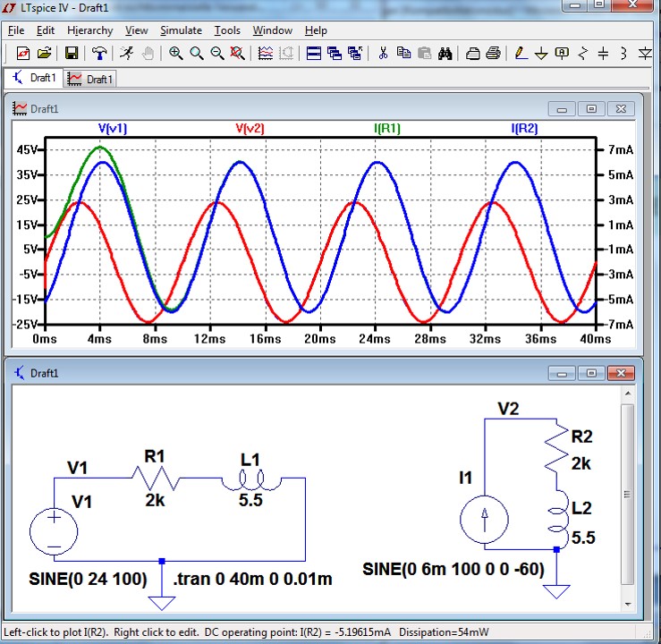Click the Run simulation icon
The height and width of the screenshot is (644, 661).
pos(127,54)
